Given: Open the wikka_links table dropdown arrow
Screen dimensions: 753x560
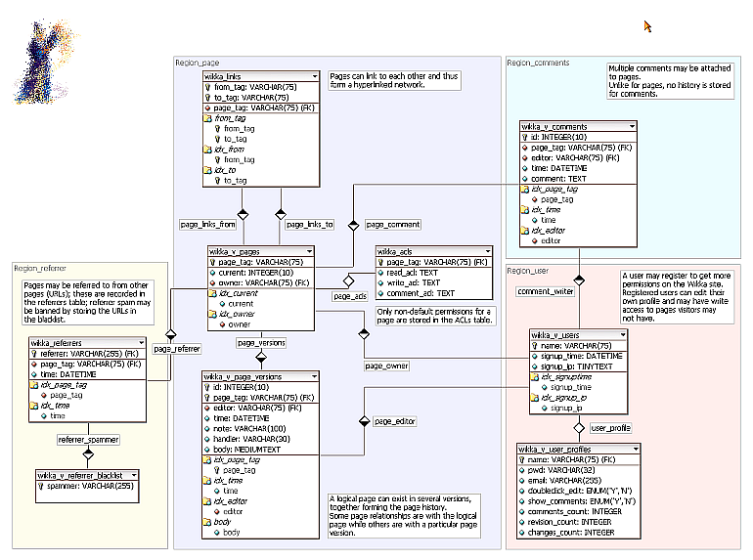Looking at the screenshot, I should (x=315, y=76).
